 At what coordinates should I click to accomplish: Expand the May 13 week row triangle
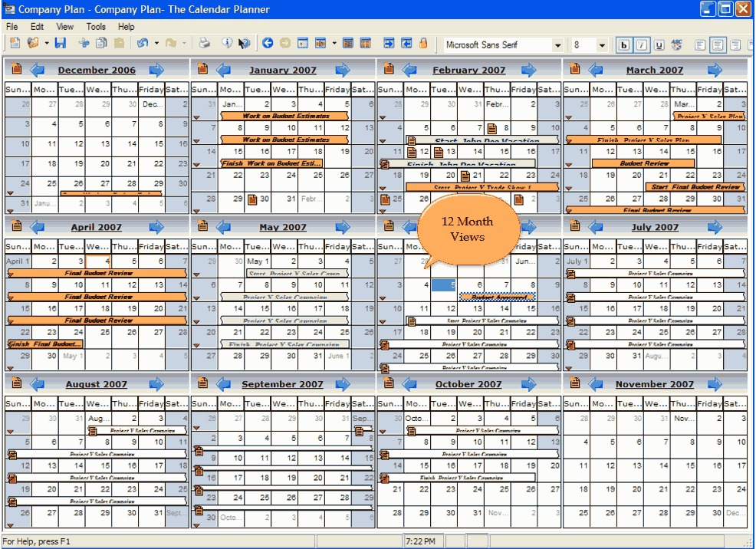point(196,321)
